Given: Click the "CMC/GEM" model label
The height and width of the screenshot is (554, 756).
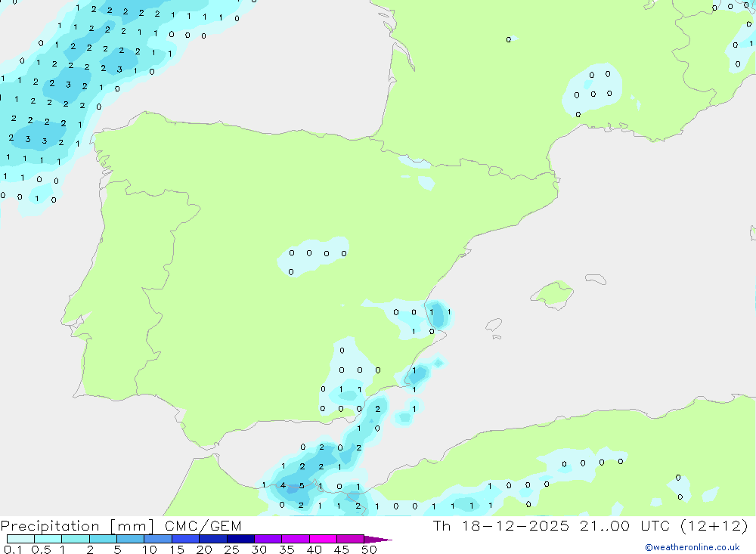Looking at the screenshot, I should click(x=203, y=526).
